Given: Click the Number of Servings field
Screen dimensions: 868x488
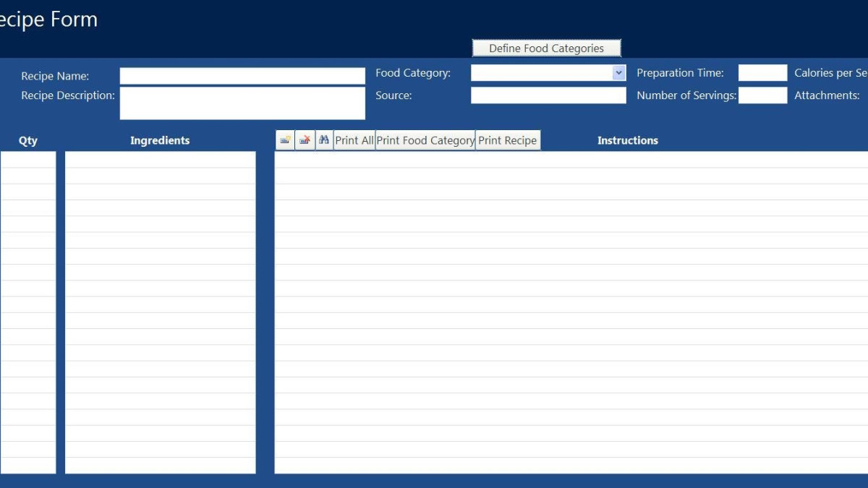Looking at the screenshot, I should pos(762,95).
